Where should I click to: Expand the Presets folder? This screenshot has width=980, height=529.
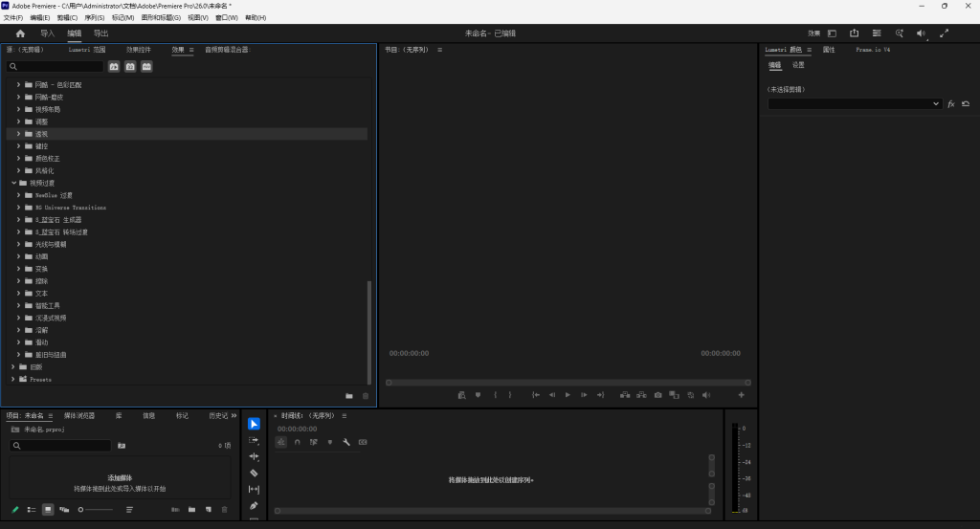point(13,379)
